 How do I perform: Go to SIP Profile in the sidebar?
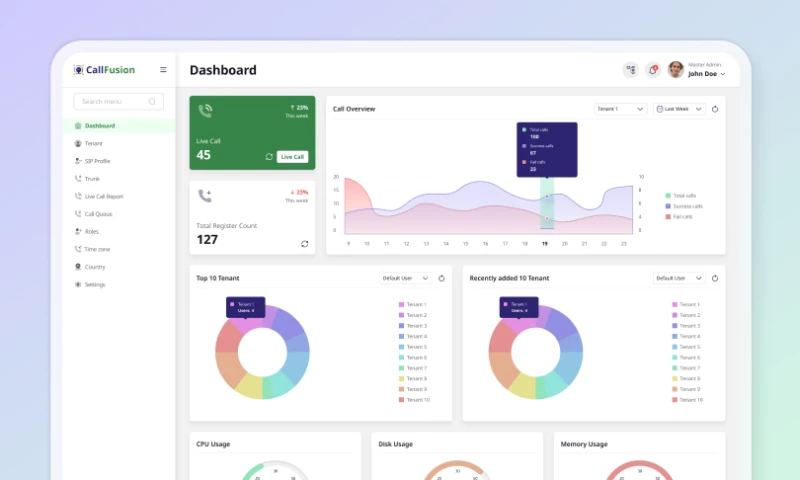pos(97,161)
